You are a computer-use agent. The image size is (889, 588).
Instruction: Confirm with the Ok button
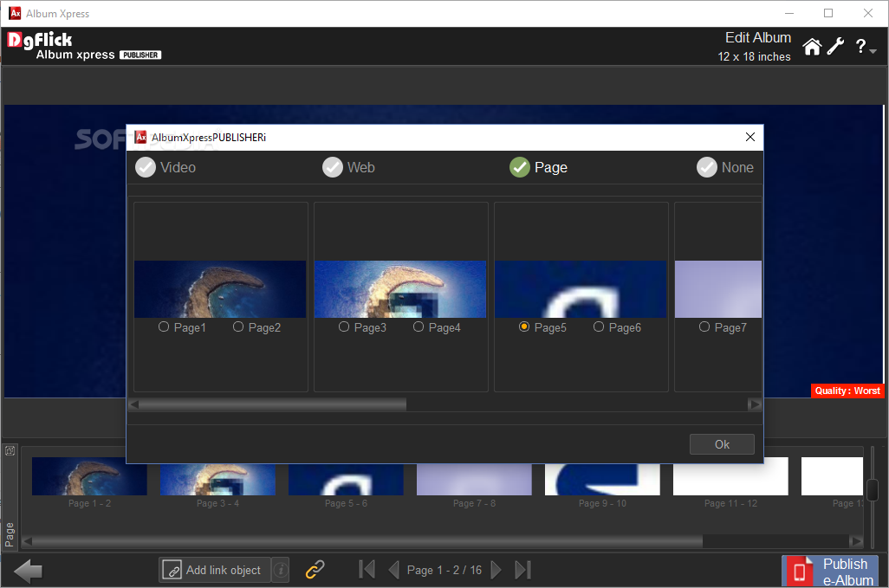coord(722,444)
